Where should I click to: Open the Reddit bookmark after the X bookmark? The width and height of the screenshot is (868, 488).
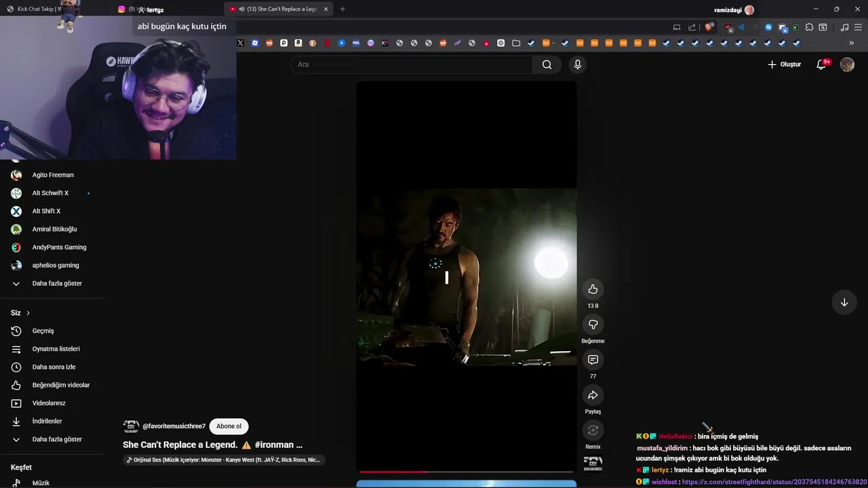(x=269, y=43)
